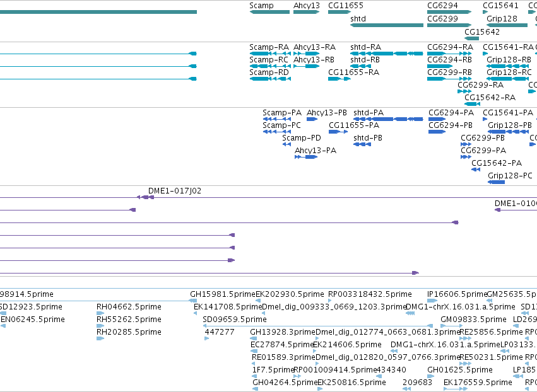This screenshot has width=537, height=392.
Task: Click protein shtd-PB
Action: [362, 144]
